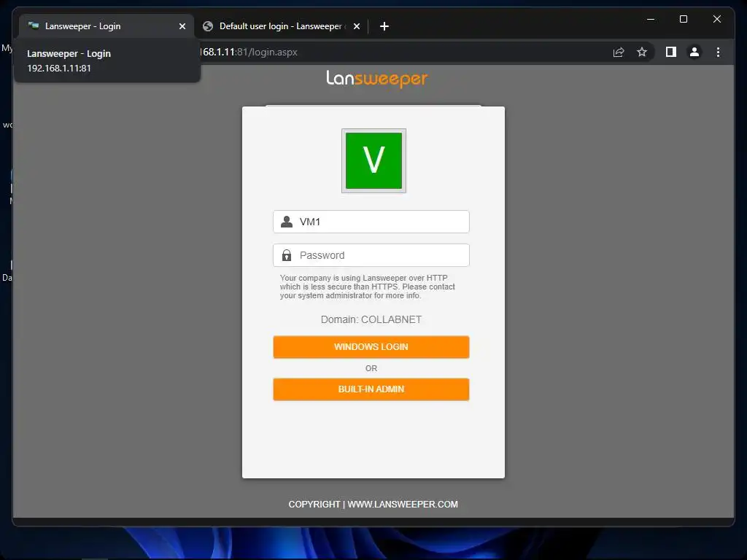Open the browser profile icon
The width and height of the screenshot is (747, 560).
tap(694, 52)
